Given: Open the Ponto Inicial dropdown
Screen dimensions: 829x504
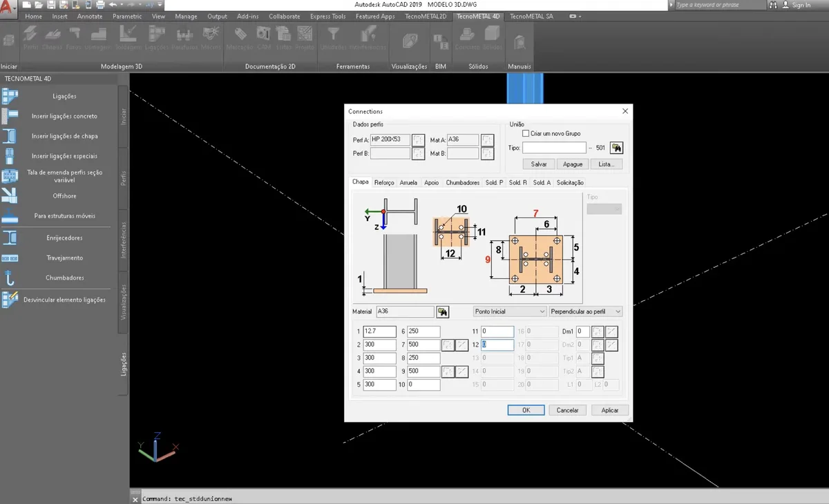Looking at the screenshot, I should click(x=509, y=311).
